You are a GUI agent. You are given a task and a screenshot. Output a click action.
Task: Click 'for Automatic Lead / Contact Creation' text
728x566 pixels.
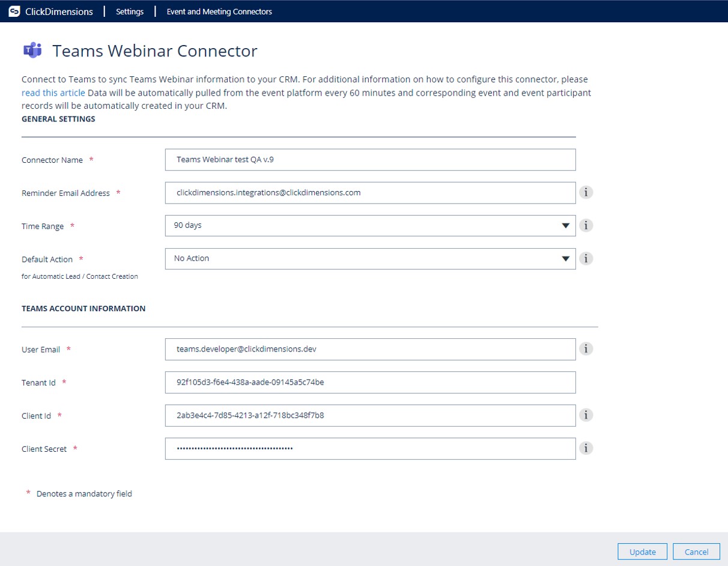point(80,276)
